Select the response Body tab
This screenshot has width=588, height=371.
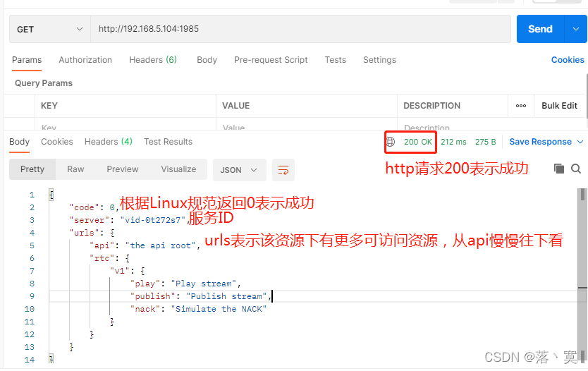(x=19, y=142)
